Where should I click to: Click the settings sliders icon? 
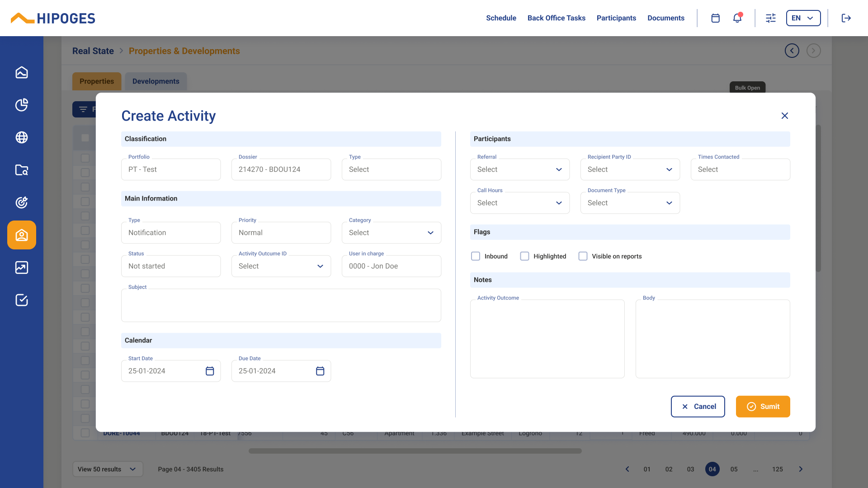coord(770,18)
